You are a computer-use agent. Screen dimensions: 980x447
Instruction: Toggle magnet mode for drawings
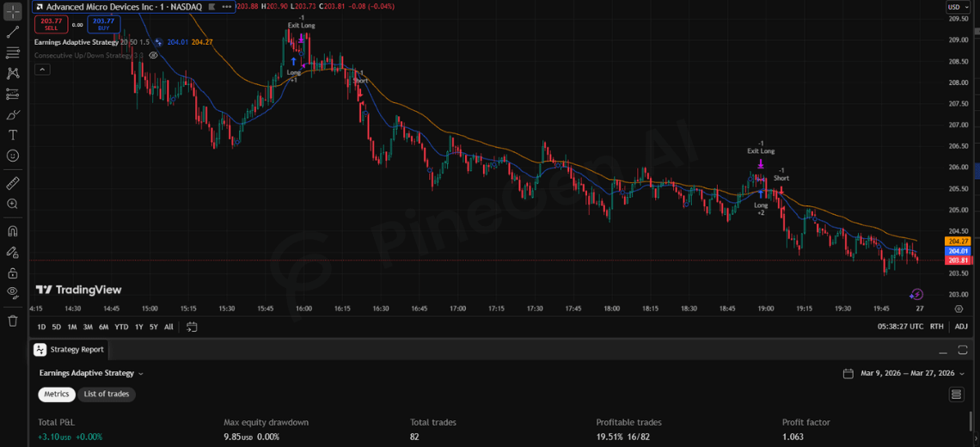tap(13, 230)
